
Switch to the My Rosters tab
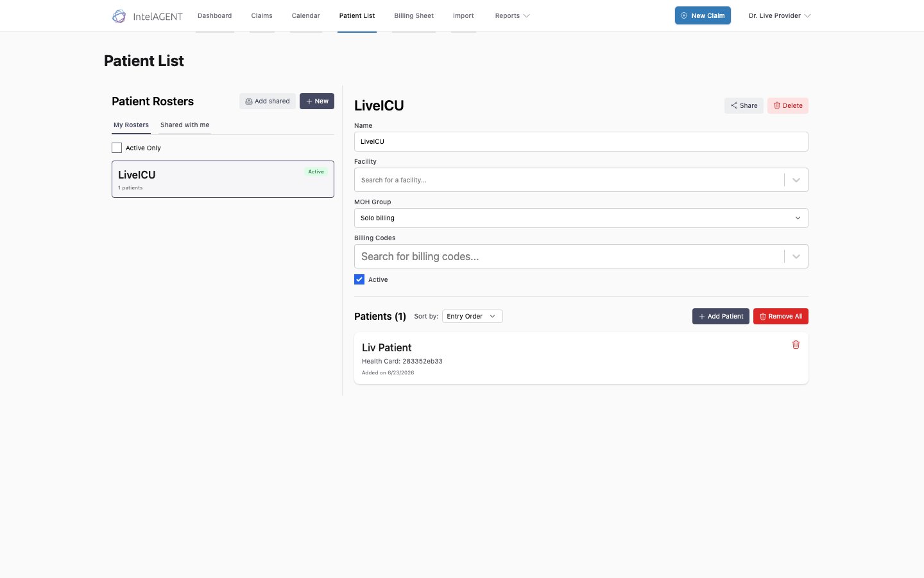(131, 125)
